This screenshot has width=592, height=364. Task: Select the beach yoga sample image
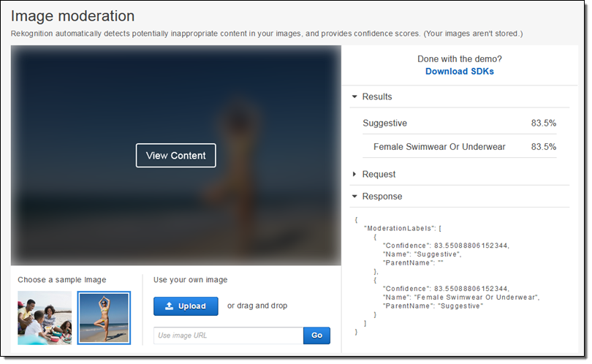pos(104,317)
